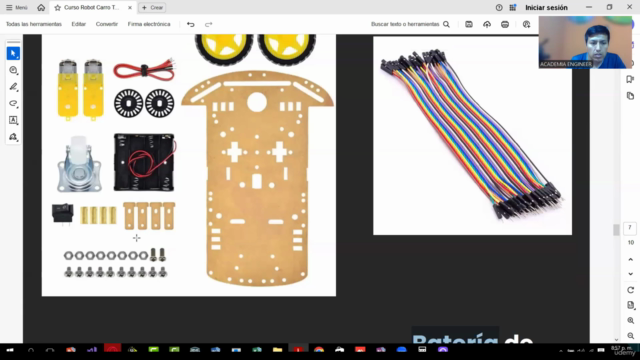This screenshot has height=360, width=640.
Task: Click the current page number 7 box
Action: tap(630, 228)
